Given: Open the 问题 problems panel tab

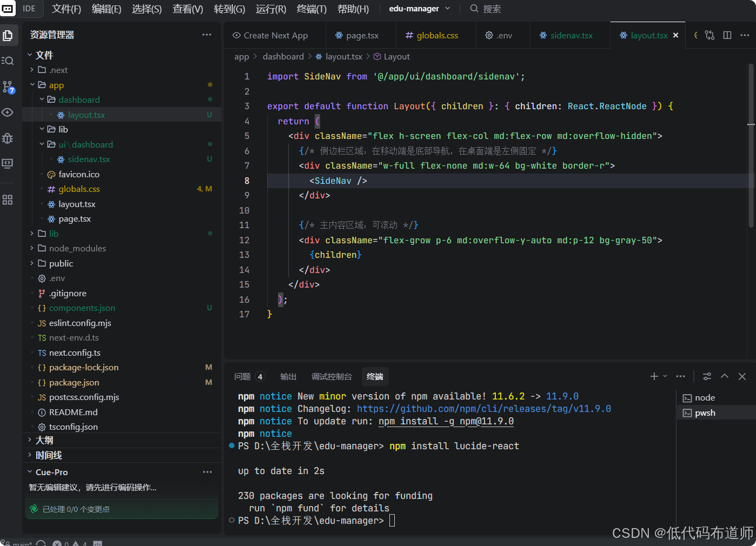Looking at the screenshot, I should 249,376.
